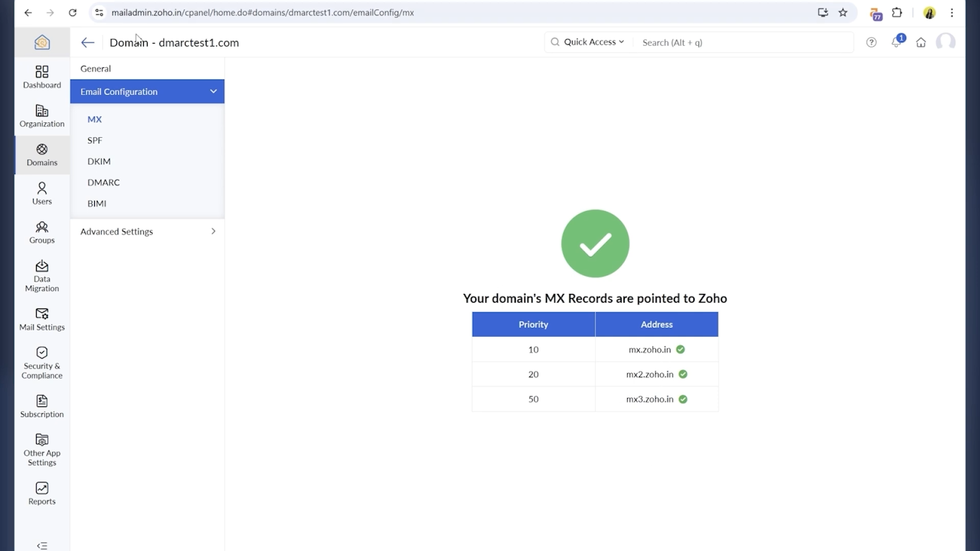The width and height of the screenshot is (980, 551).
Task: Go to Security & Compliance
Action: click(41, 361)
